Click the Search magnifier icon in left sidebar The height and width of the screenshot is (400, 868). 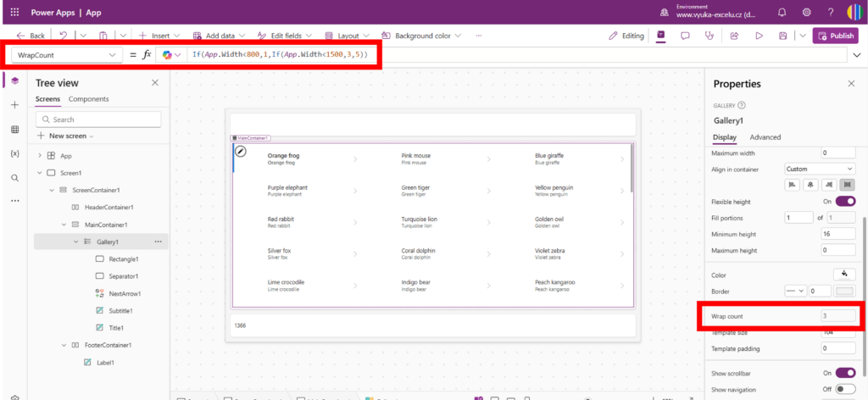[15, 178]
